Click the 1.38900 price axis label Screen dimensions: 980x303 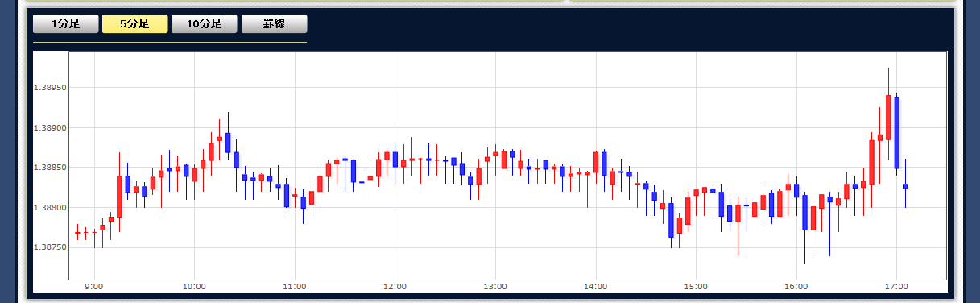pyautogui.click(x=50, y=128)
